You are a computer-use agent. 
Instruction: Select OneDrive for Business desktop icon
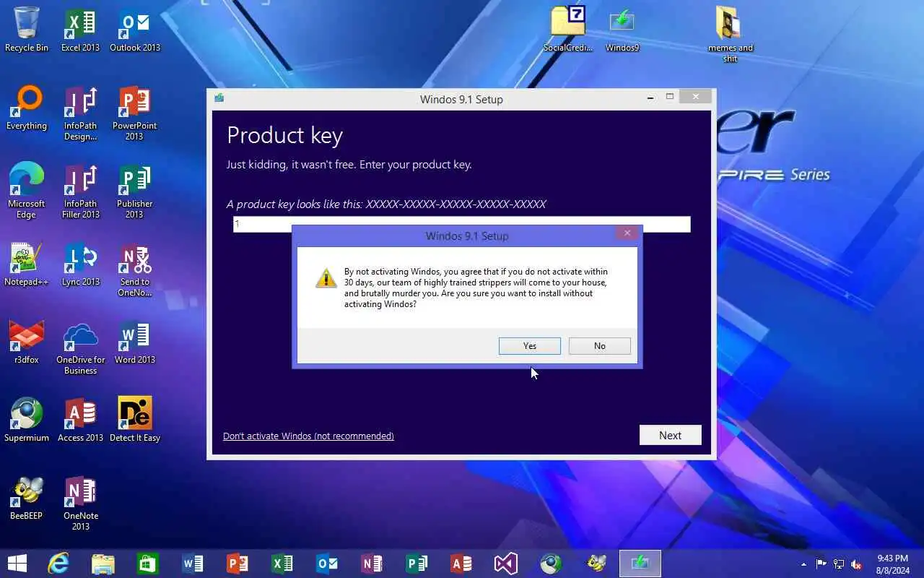coord(81,348)
